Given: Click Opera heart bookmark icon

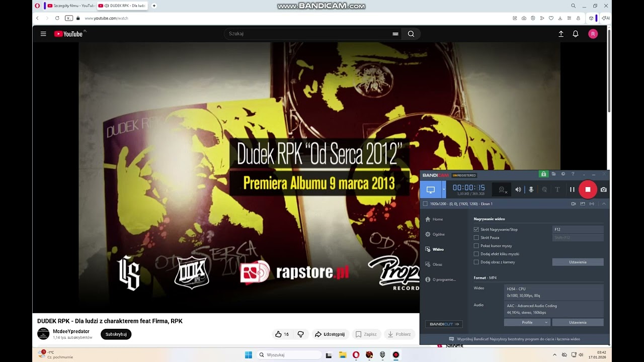Looking at the screenshot, I should pos(551,18).
